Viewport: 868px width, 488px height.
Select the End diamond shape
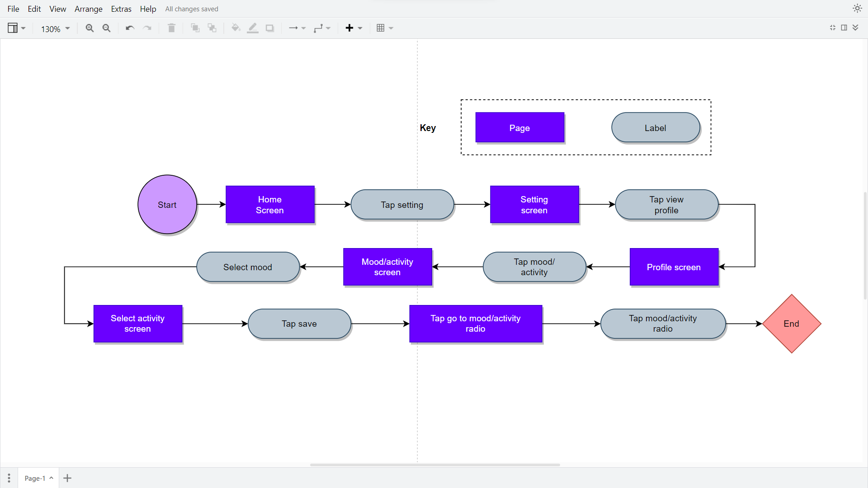[791, 324]
